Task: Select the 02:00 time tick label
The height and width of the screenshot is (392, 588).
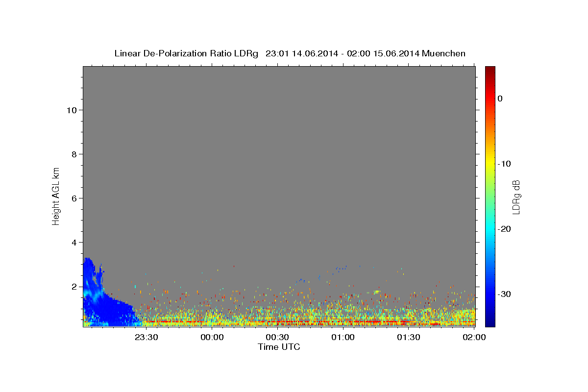Action: click(474, 338)
